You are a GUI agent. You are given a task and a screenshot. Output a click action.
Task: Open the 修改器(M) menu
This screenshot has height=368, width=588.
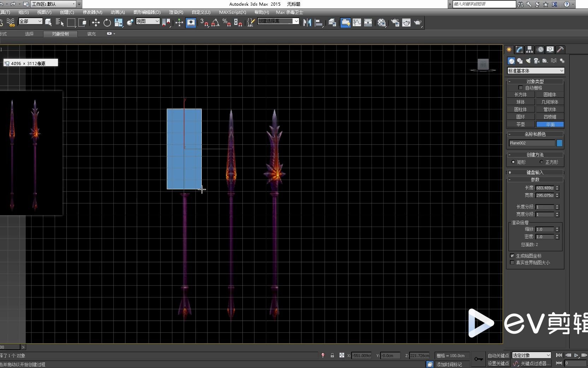point(93,12)
